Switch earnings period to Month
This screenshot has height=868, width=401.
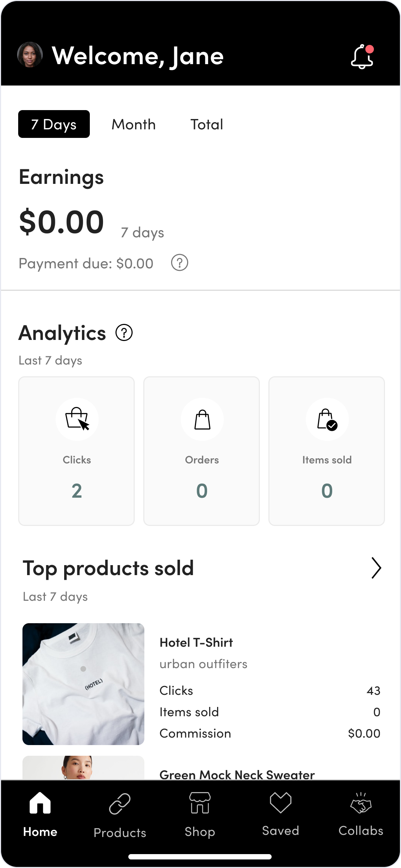click(134, 124)
